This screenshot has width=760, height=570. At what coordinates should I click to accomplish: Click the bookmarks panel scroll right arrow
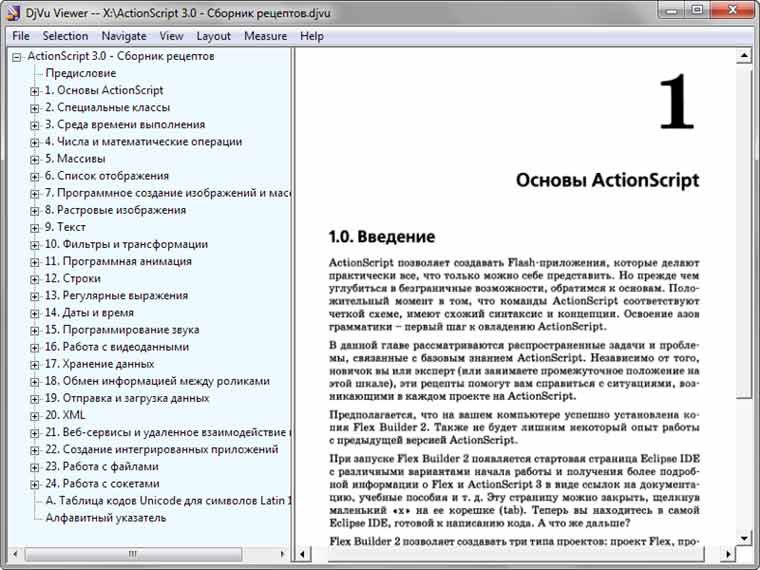pos(283,554)
